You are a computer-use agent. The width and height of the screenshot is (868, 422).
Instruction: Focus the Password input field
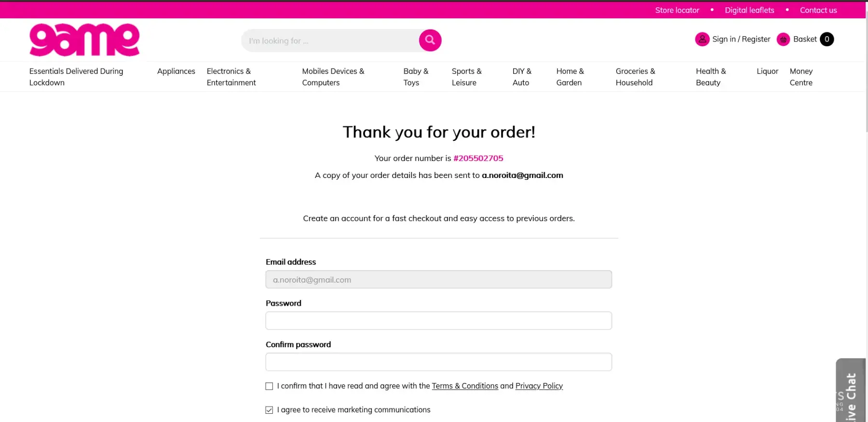click(x=438, y=321)
